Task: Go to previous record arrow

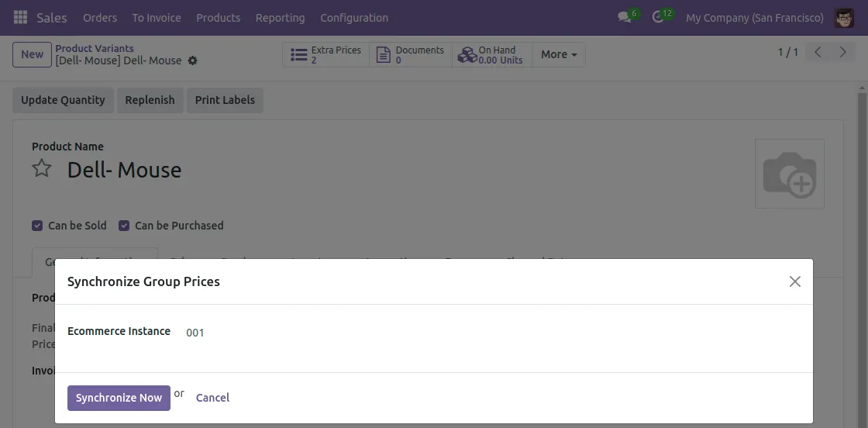Action: coord(818,53)
